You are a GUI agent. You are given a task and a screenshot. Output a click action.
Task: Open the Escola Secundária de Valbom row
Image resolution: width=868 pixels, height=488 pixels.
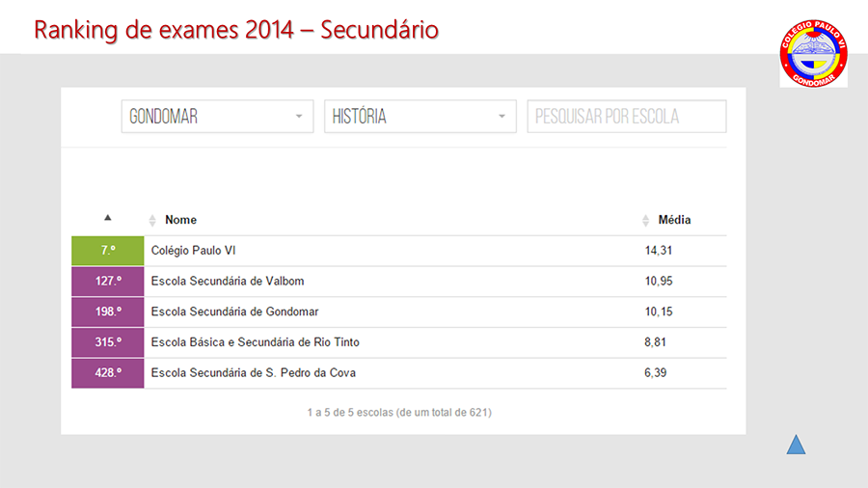(399, 281)
